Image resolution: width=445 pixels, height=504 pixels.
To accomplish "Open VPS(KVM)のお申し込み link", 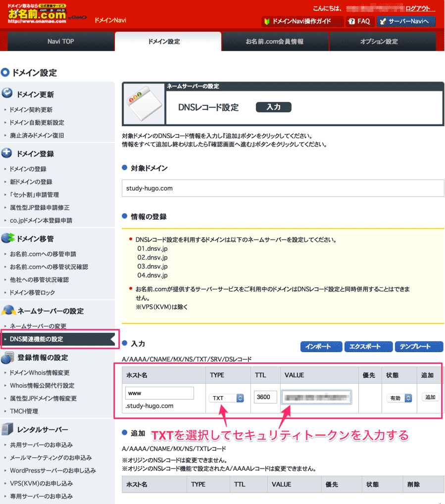I will tap(41, 483).
